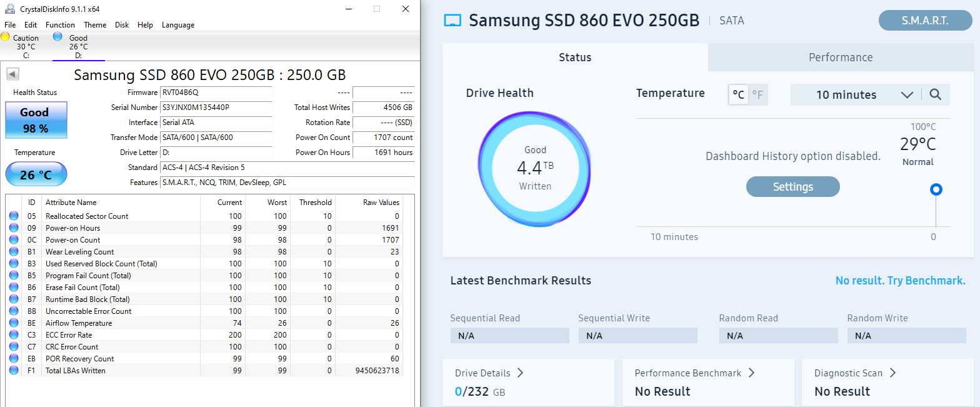The height and width of the screenshot is (407, 980).
Task: Select the Wear Leveling Count attribute name
Action: (x=79, y=252)
